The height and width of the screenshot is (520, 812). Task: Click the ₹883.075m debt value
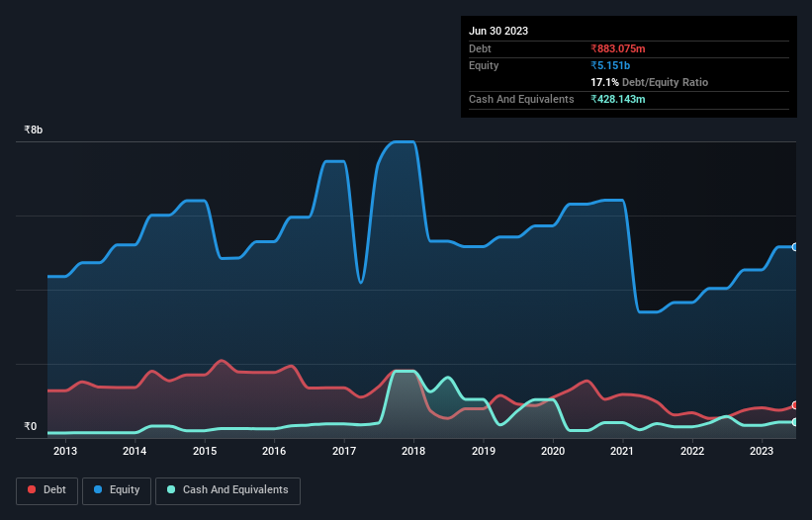618,48
